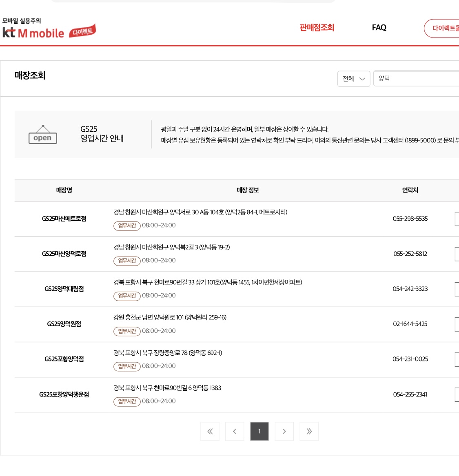Open the 전체 region dropdown
459x476 pixels.
tap(354, 79)
